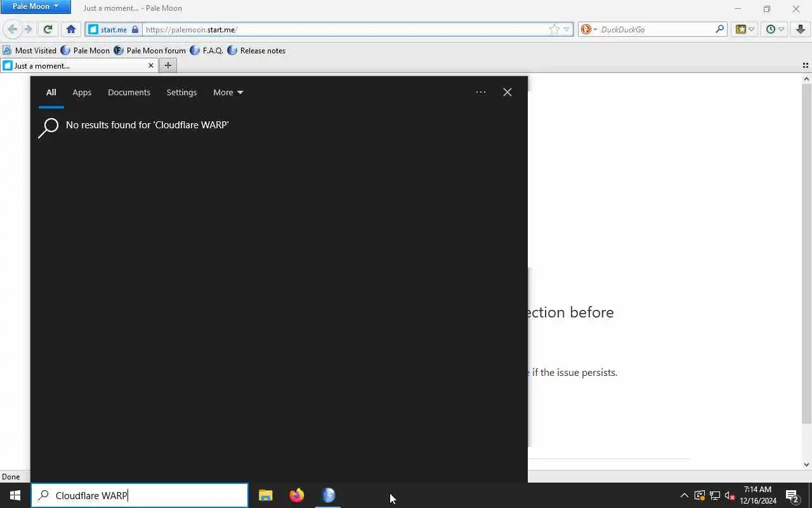This screenshot has height=508, width=812.
Task: Show hidden system tray icons
Action: tap(684, 495)
